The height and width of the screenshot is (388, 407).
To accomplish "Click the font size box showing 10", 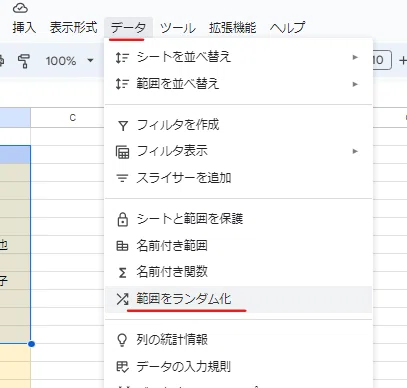I will [382, 60].
